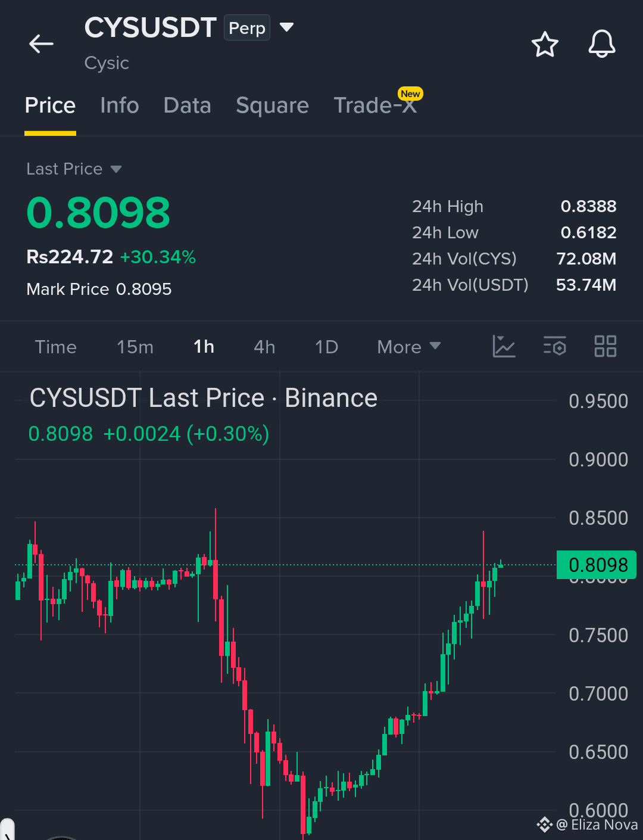Open chart settings list-gear icon
Image resolution: width=643 pixels, height=840 pixels.
555,346
